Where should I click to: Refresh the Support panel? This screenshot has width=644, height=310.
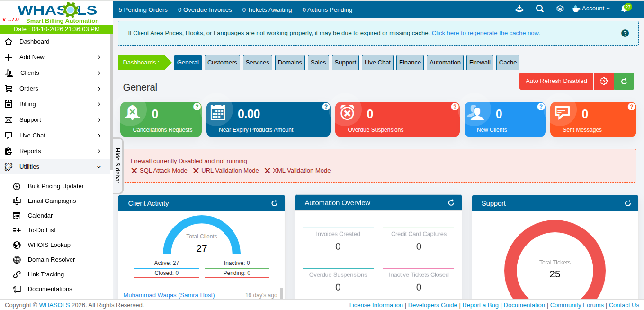click(627, 203)
